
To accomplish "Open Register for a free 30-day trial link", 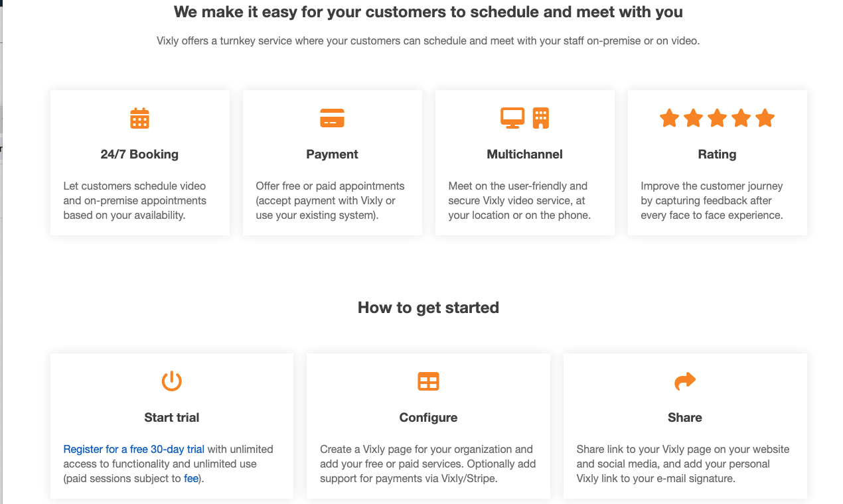I will click(133, 449).
